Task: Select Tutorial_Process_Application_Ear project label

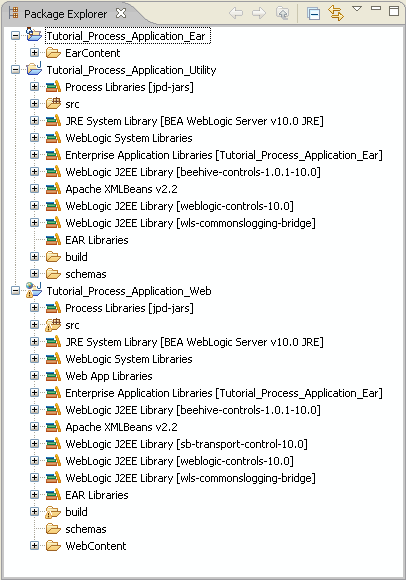Action: [126, 36]
